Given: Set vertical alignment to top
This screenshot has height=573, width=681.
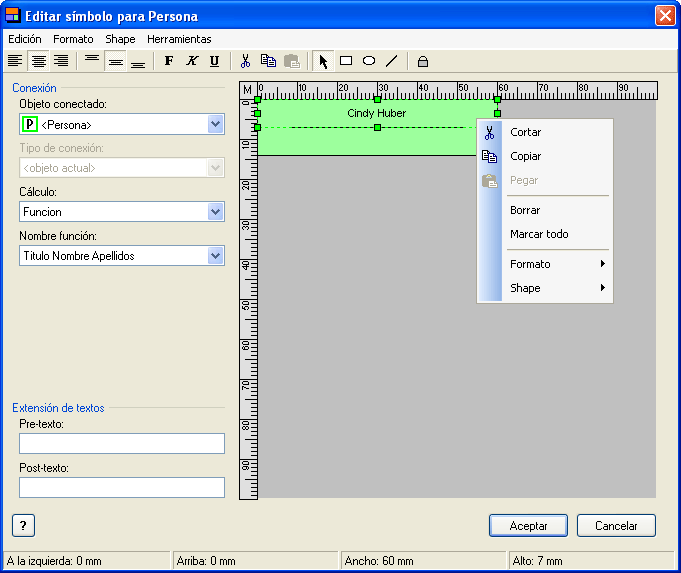Looking at the screenshot, I should click(x=92, y=61).
